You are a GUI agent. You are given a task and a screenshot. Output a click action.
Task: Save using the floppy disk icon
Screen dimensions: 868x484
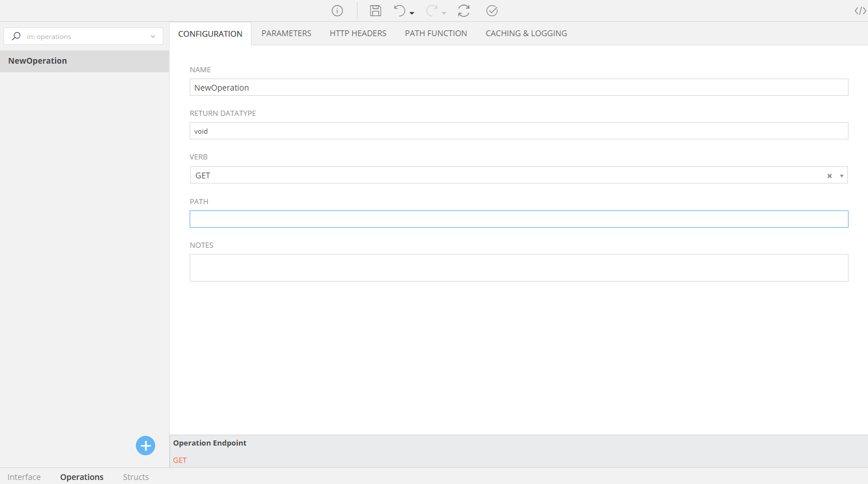(x=375, y=11)
